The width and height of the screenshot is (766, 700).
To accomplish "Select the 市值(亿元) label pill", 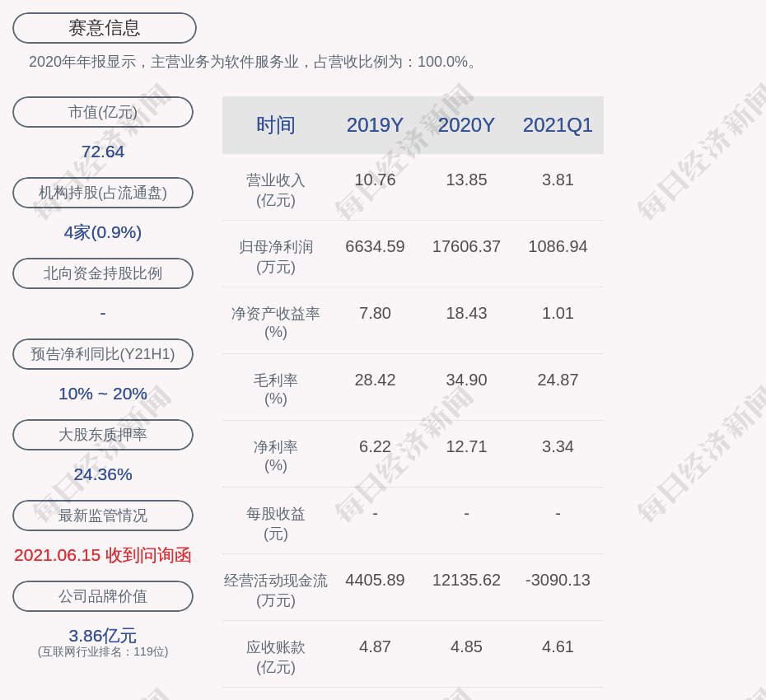I will (103, 112).
